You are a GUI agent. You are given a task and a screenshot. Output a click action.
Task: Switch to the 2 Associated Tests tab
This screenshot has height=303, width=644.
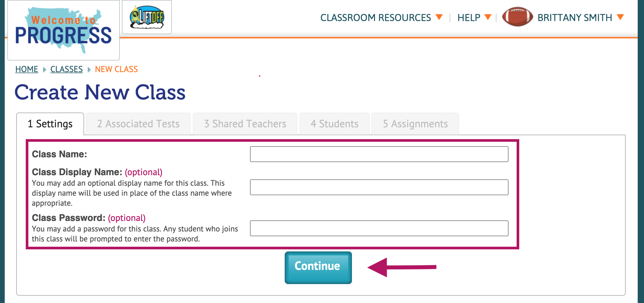138,124
